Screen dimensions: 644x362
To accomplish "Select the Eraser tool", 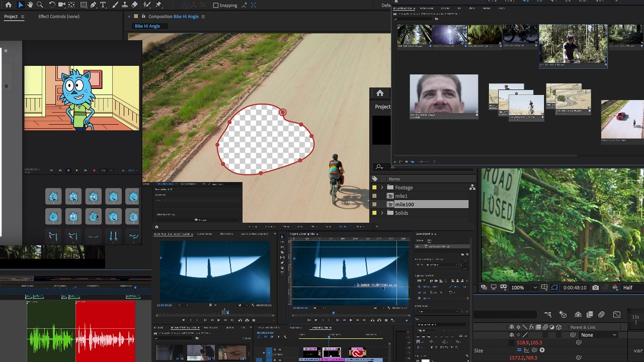I will click(x=134, y=5).
